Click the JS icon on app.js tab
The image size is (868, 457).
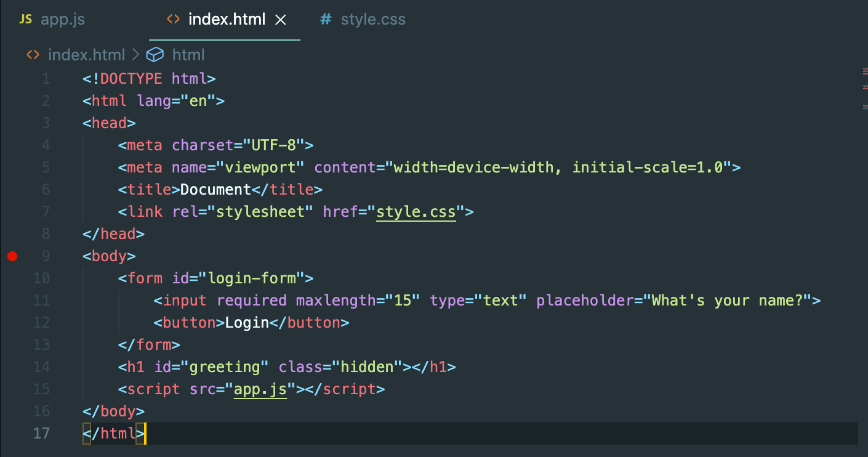tap(25, 19)
